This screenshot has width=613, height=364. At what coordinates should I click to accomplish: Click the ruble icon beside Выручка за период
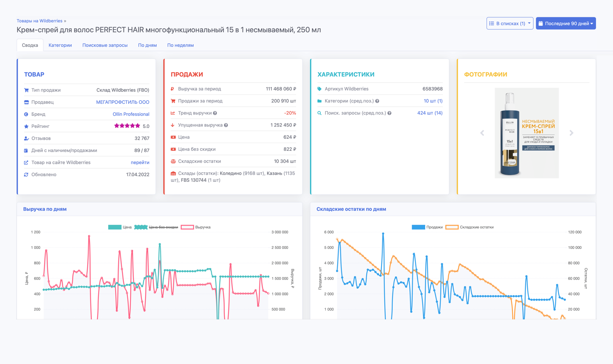[172, 89]
